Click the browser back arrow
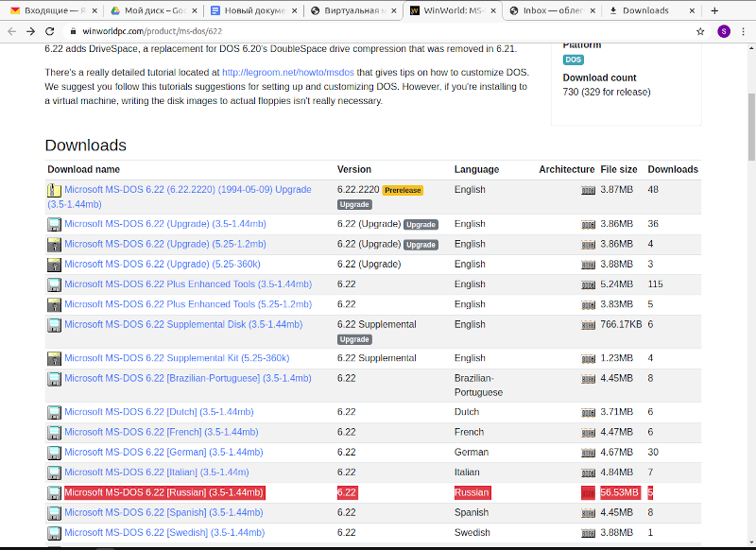Viewport: 756px width, 550px height. [11, 31]
